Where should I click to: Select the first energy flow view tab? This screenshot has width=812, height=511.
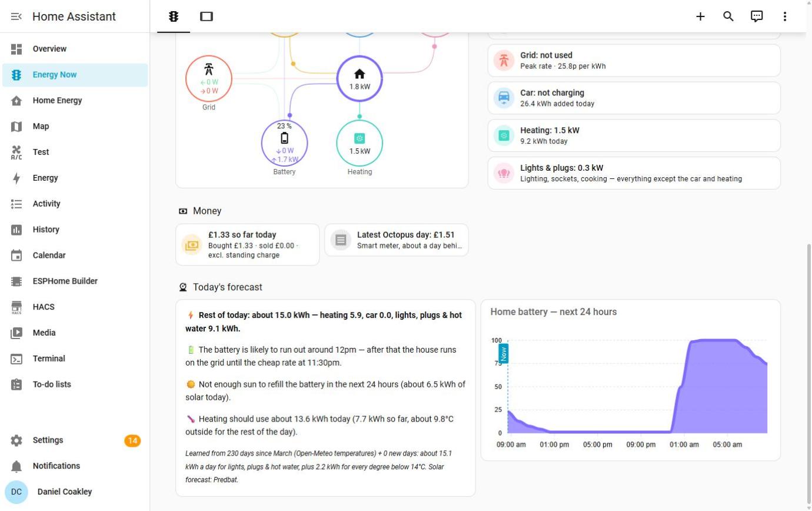pyautogui.click(x=174, y=16)
